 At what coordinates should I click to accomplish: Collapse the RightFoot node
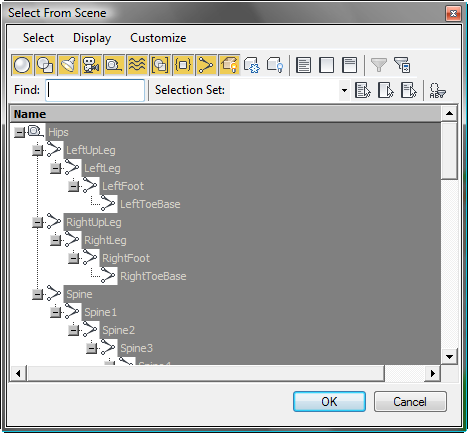click(x=73, y=258)
